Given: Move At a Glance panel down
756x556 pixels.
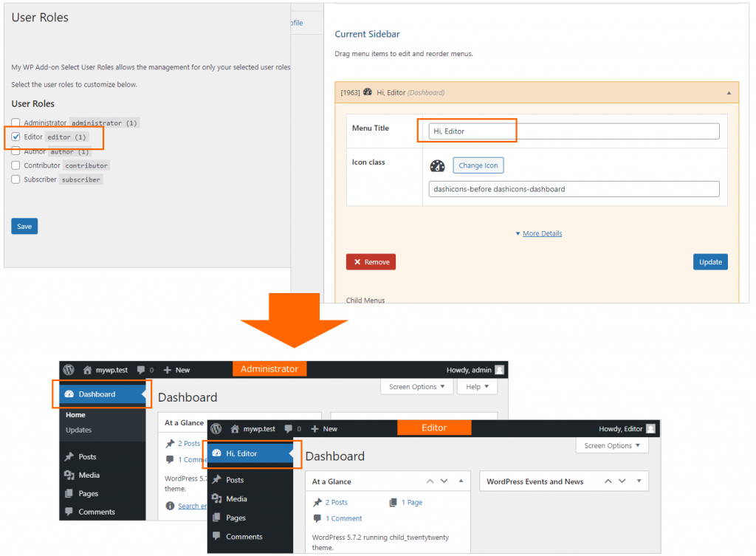Looking at the screenshot, I should [444, 481].
